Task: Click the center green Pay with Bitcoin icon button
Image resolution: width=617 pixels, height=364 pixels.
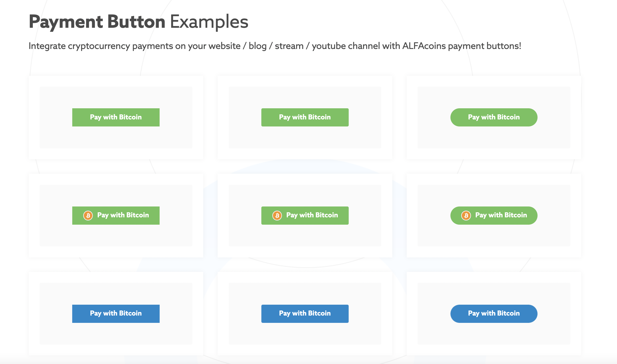Action: point(305,215)
